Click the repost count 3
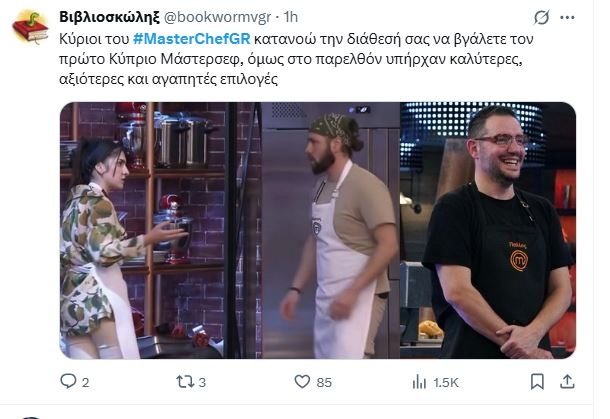610x419 pixels. point(202,383)
